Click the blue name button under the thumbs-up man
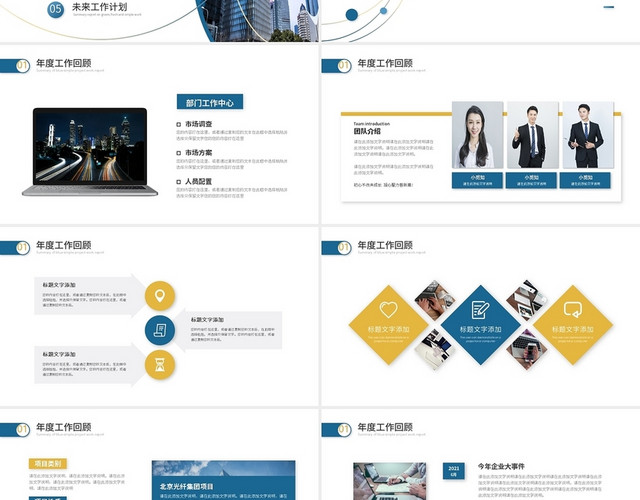 [x=531, y=180]
